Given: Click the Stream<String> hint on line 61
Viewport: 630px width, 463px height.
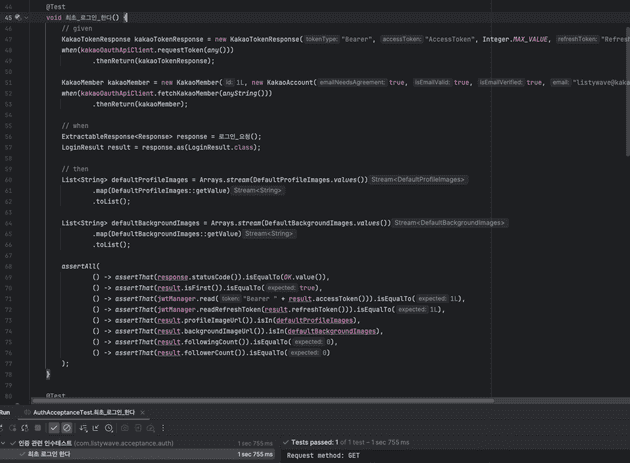Looking at the screenshot, I should point(258,191).
